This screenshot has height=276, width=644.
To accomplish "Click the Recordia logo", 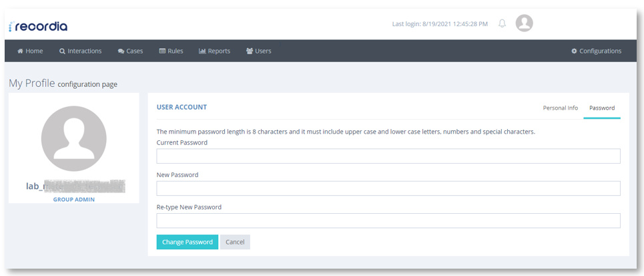I will coord(38,27).
